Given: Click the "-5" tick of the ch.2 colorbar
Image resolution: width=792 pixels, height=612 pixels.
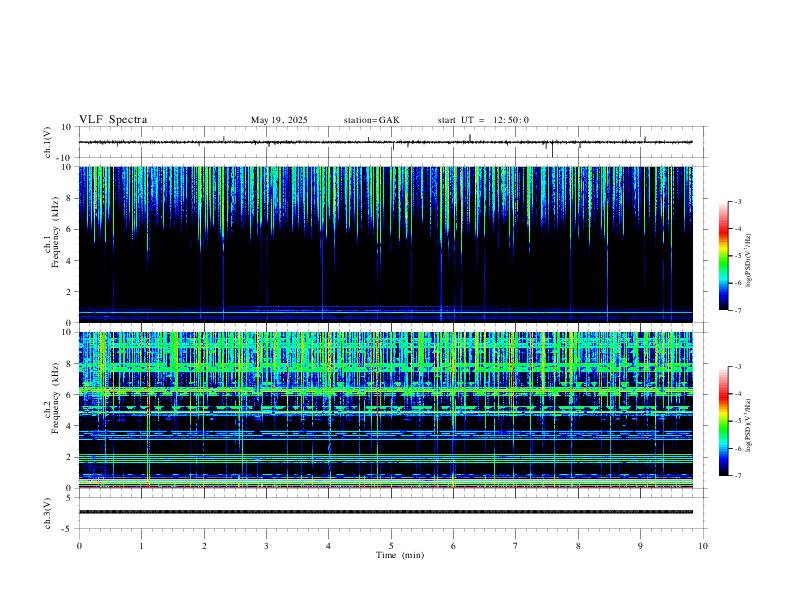Looking at the screenshot, I should click(737, 421).
